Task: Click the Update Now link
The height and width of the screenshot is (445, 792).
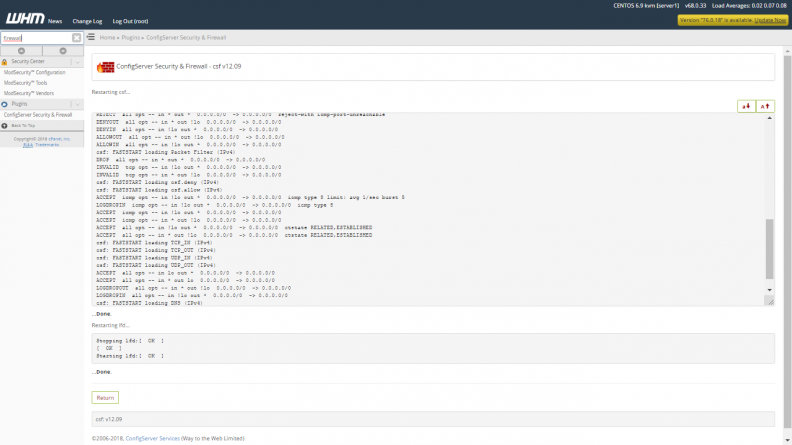Action: (770, 20)
